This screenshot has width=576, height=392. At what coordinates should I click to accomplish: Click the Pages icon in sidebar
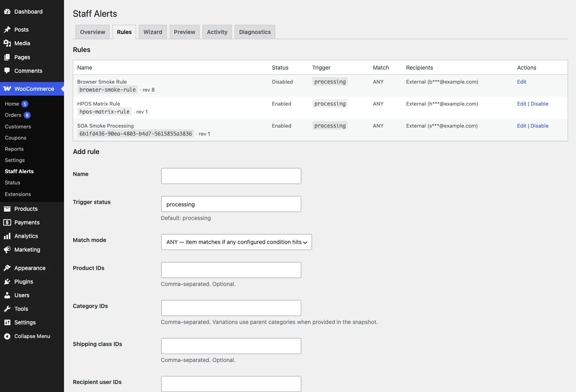point(7,57)
